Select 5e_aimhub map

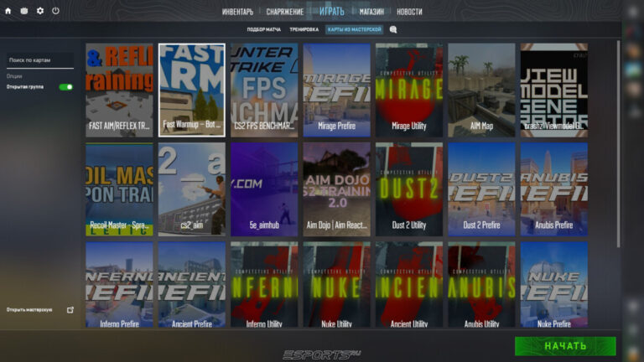[264, 189]
